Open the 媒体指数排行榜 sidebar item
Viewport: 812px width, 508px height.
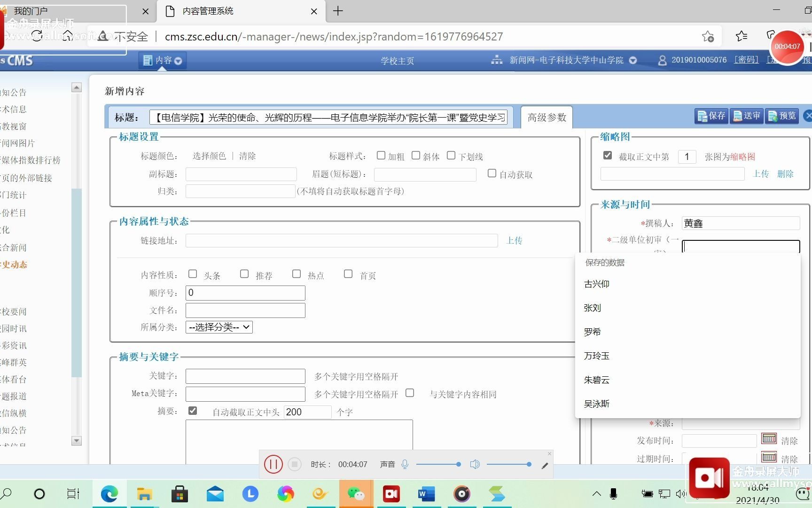(x=31, y=160)
